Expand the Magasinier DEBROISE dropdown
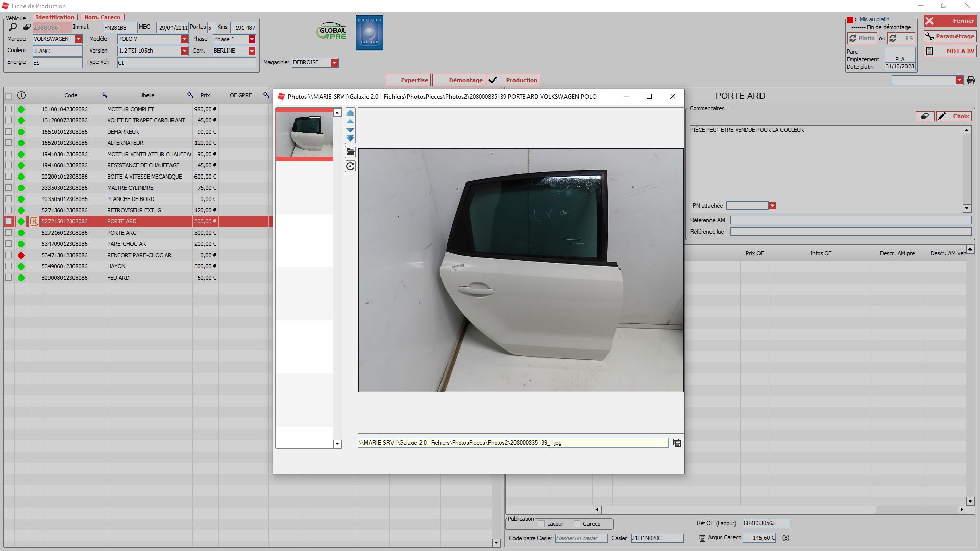Screen dimensions: 980x551 point(334,63)
